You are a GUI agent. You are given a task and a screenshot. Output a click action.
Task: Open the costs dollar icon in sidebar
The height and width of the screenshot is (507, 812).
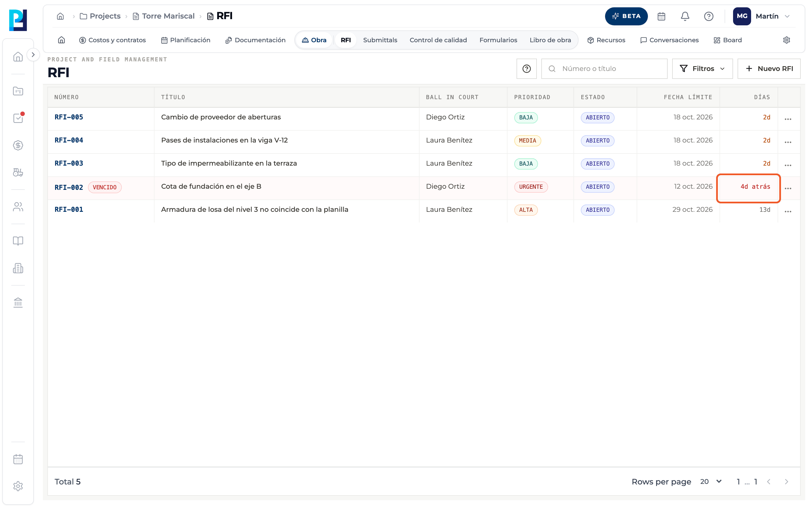point(18,146)
